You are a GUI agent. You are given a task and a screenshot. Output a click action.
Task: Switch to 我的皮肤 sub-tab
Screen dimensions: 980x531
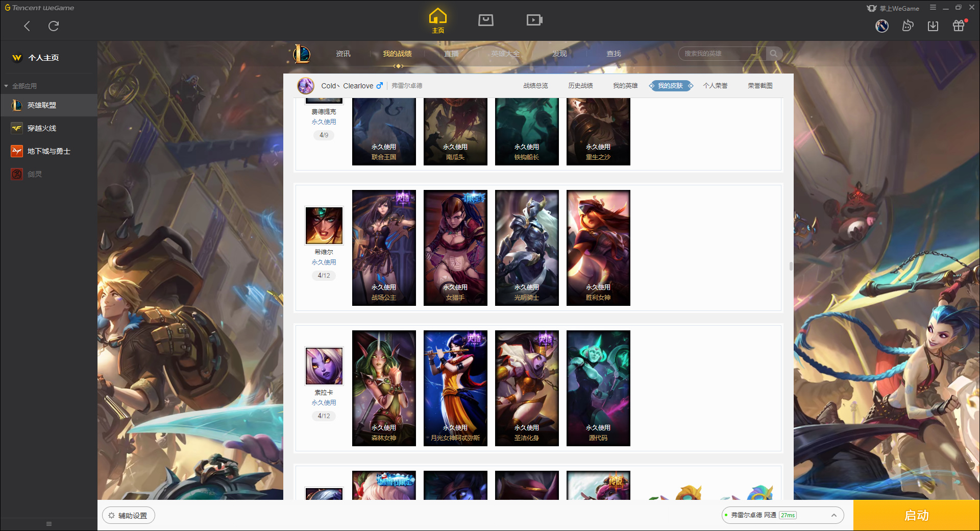(x=671, y=86)
